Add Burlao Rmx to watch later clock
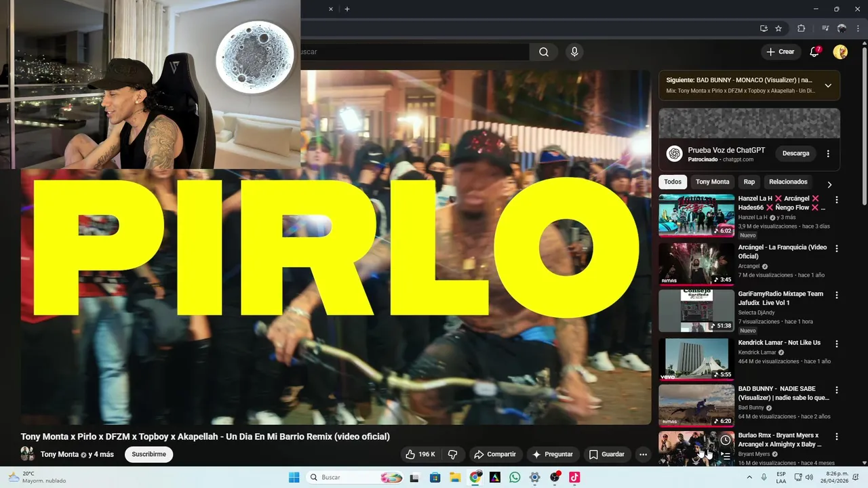 click(726, 441)
